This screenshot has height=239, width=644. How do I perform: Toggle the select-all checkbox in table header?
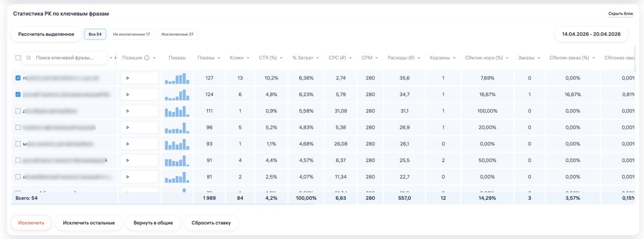coord(18,58)
